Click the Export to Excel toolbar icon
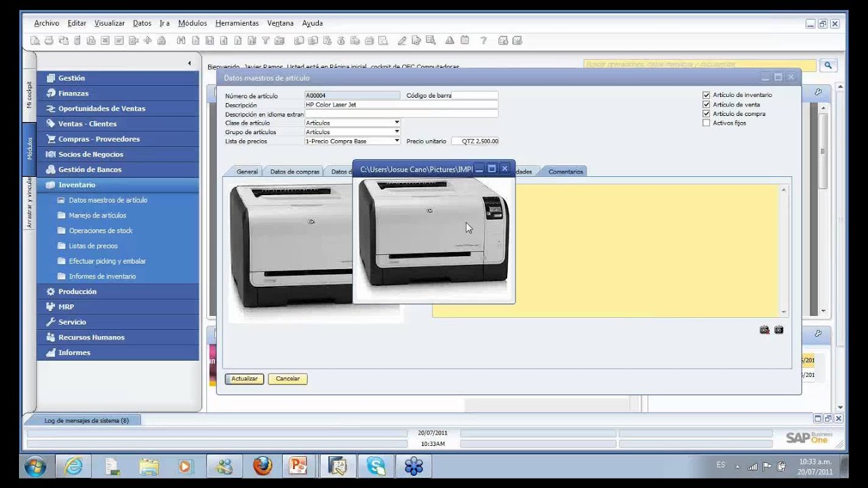 tap(105, 41)
